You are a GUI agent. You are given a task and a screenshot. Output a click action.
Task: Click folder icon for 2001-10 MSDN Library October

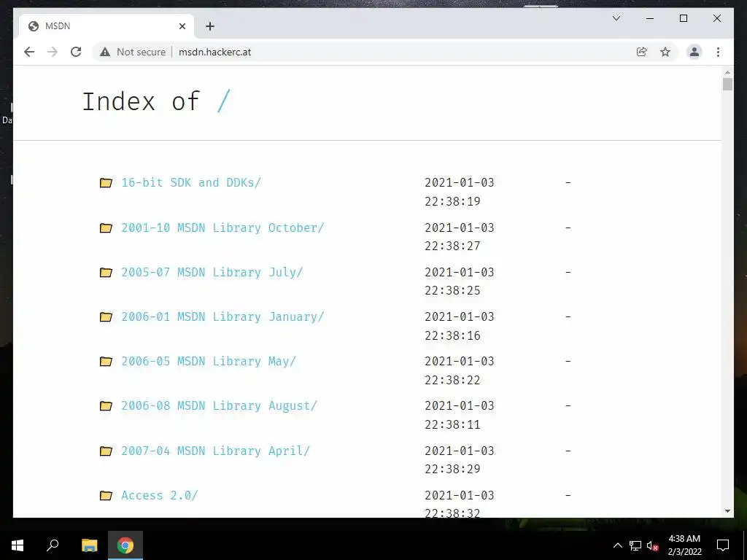pos(106,228)
